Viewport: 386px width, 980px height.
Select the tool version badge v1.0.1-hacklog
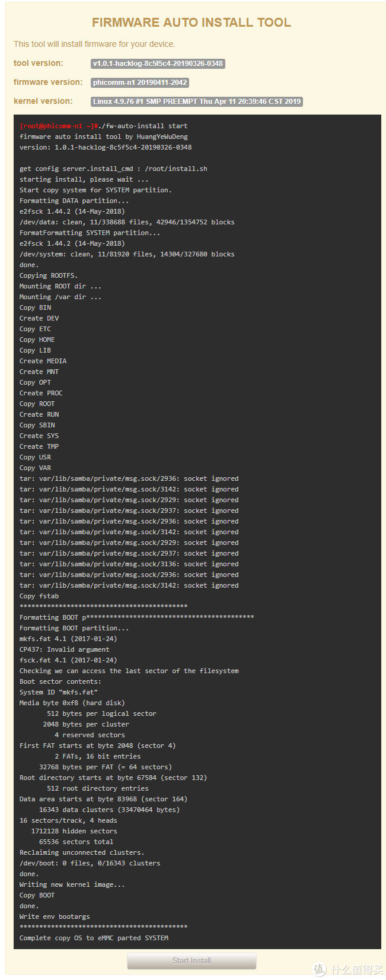click(158, 64)
